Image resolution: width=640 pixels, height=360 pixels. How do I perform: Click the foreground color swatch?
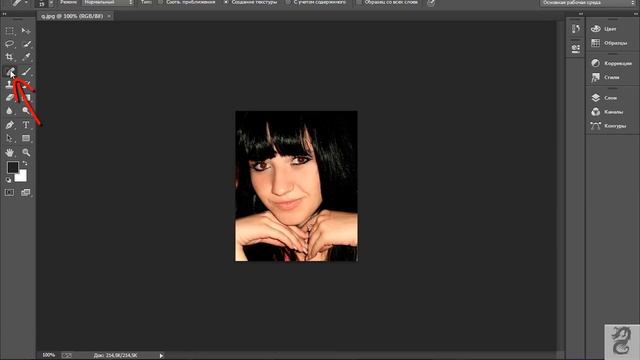coord(12,167)
